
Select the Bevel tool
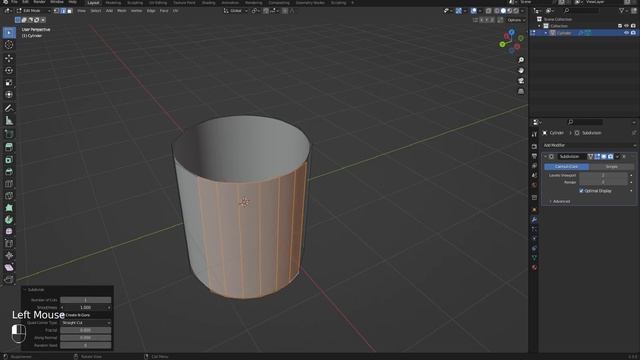click(x=9, y=172)
